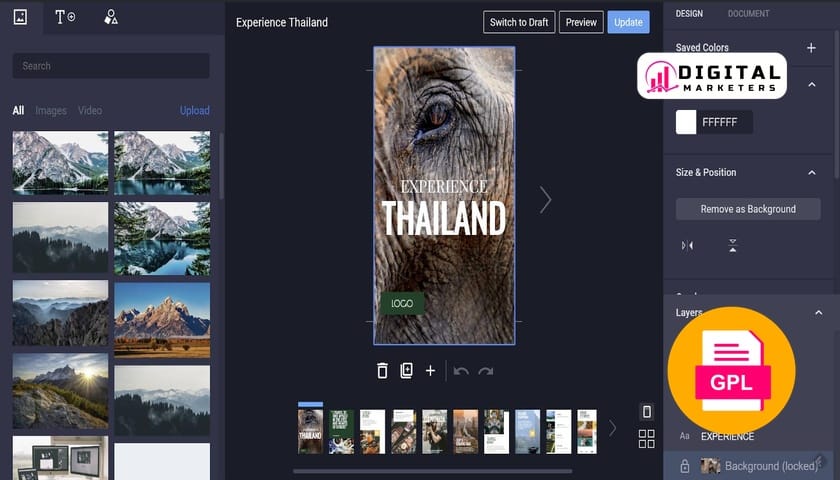Duplicate the page using the copy icon
The height and width of the screenshot is (480, 840).
tap(406, 371)
